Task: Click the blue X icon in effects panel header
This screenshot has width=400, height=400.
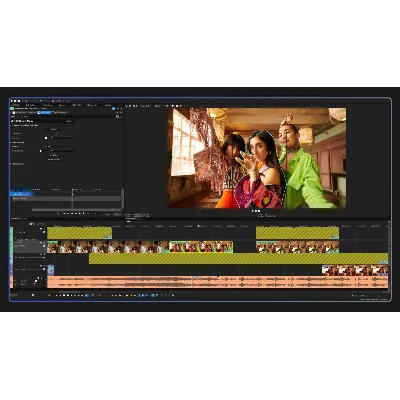Action: (x=113, y=108)
